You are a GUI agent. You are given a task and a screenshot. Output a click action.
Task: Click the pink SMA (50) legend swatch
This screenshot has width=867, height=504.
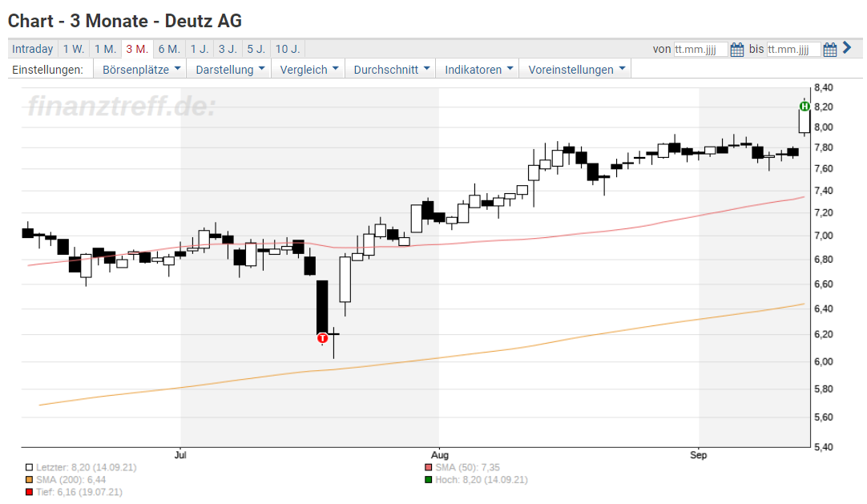pyautogui.click(x=429, y=467)
